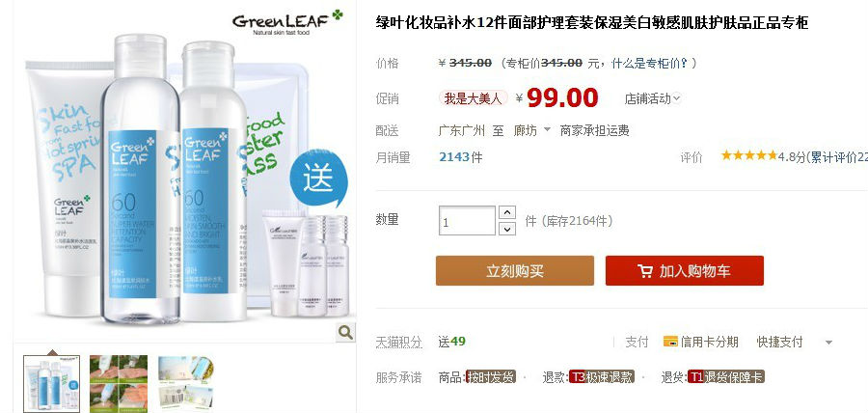Image resolution: width=868 pixels, height=413 pixels.
Task: Increase quantity with the up arrow
Action: pos(507,212)
